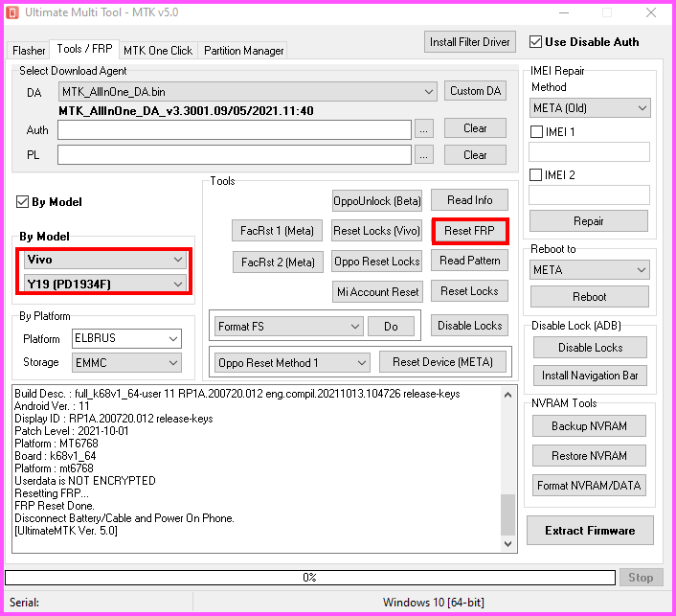Open the Oppo Reset Method 1 dropdown
The height and width of the screenshot is (616, 676).
click(x=292, y=362)
